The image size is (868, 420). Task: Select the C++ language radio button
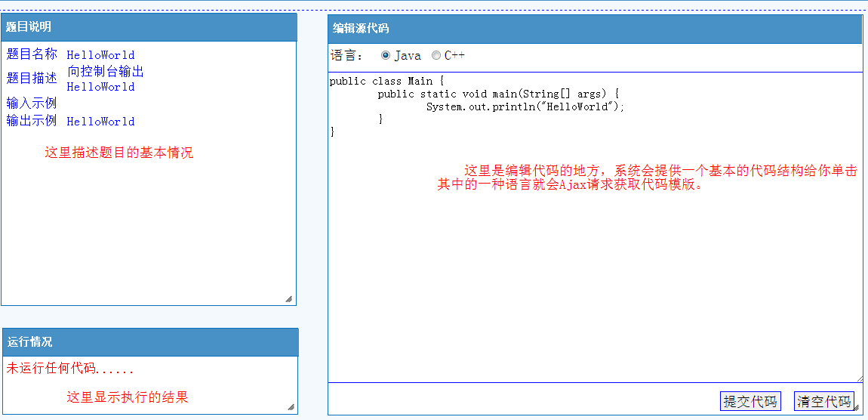click(436, 55)
